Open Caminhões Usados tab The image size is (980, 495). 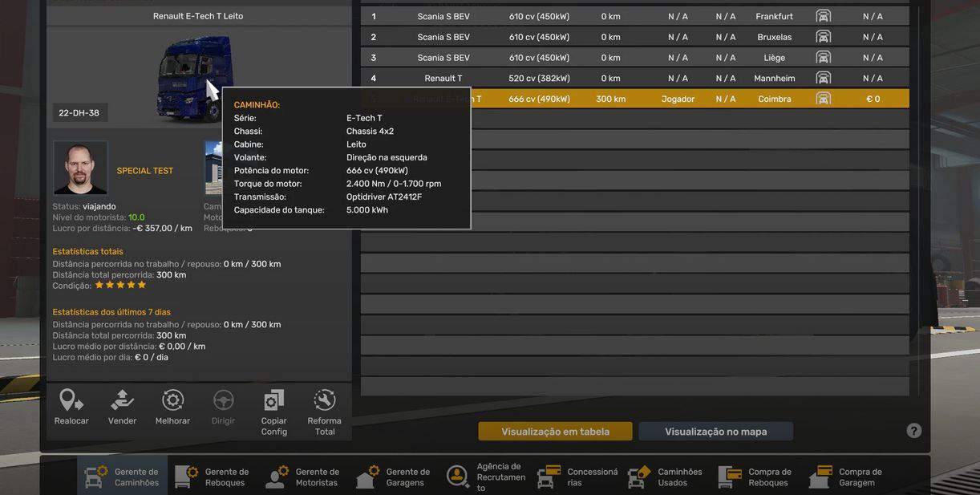tap(666, 477)
